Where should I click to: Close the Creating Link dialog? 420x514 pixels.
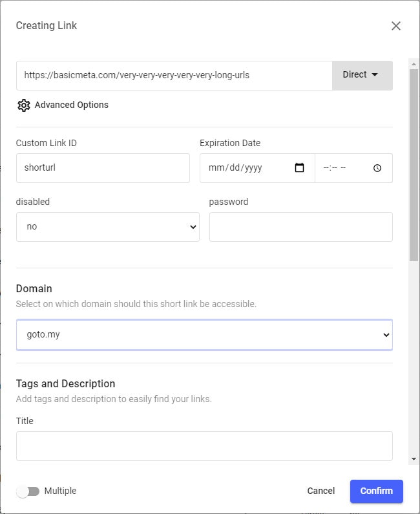[396, 26]
